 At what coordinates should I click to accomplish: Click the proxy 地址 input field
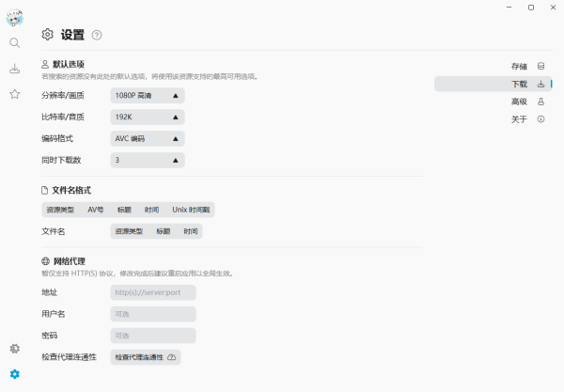(153, 292)
